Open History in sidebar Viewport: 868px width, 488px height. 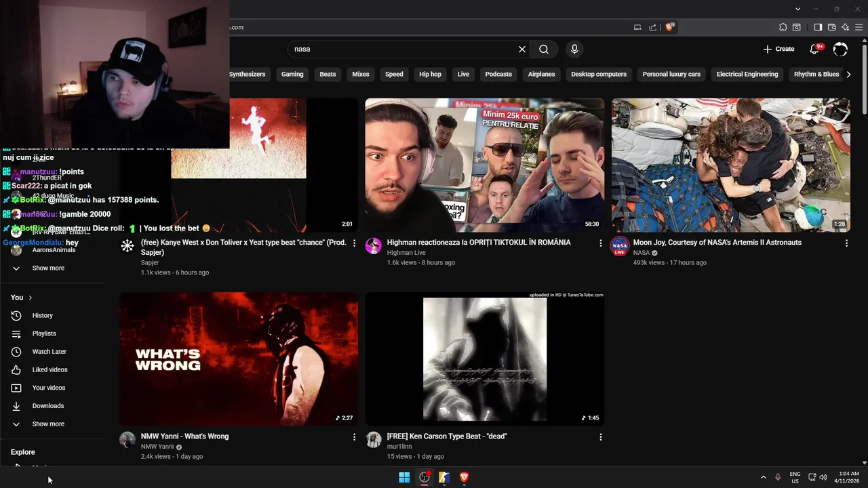click(x=42, y=315)
